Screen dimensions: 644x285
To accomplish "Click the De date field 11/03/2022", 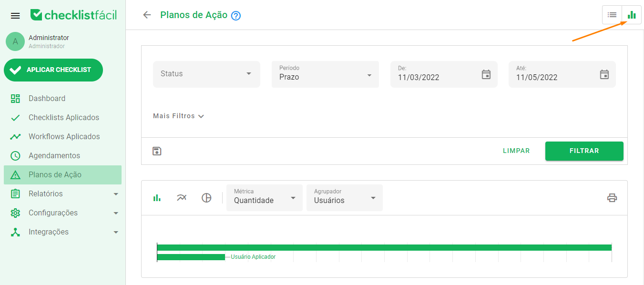I will (444, 74).
